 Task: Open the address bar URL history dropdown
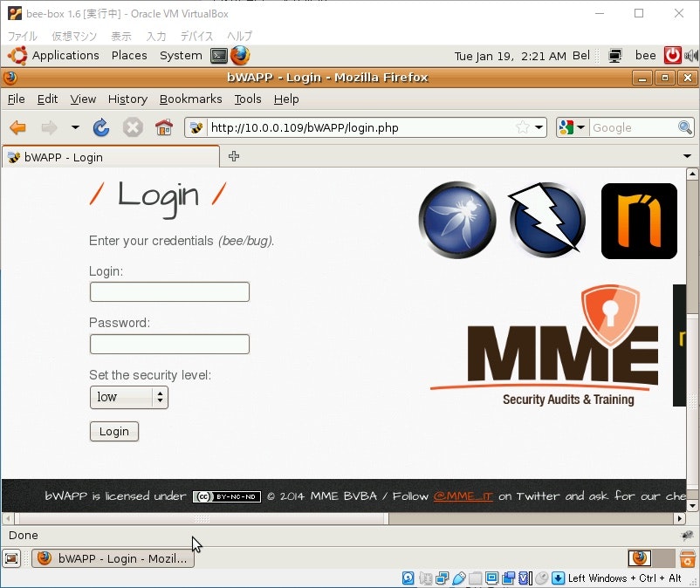(539, 127)
